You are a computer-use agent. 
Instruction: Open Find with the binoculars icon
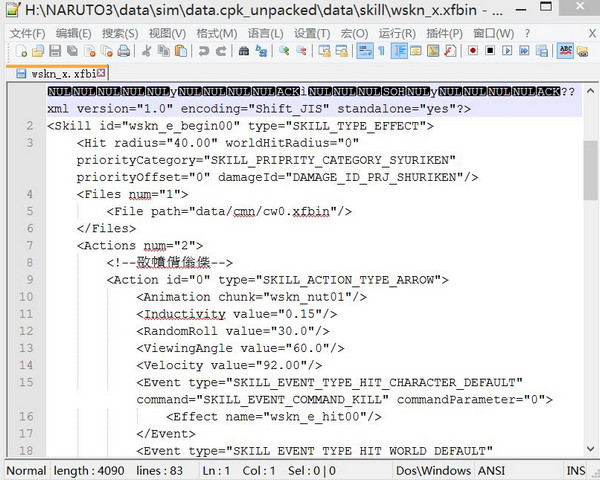[244, 51]
